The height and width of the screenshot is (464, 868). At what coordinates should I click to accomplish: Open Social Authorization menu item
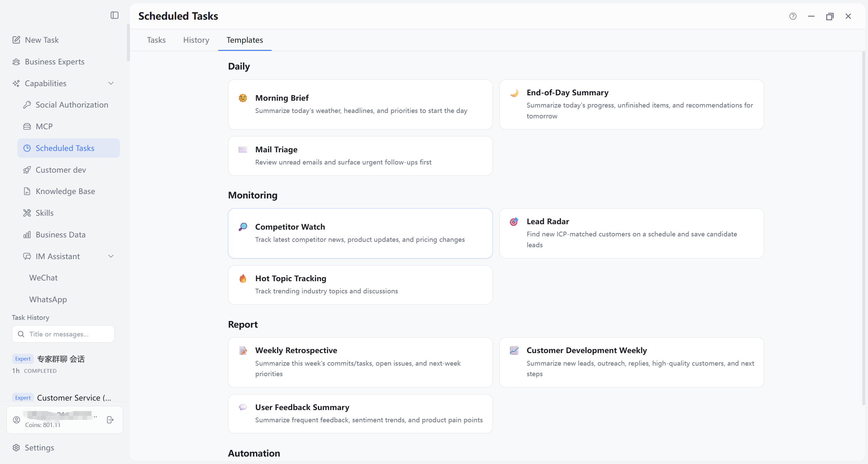[x=69, y=105]
